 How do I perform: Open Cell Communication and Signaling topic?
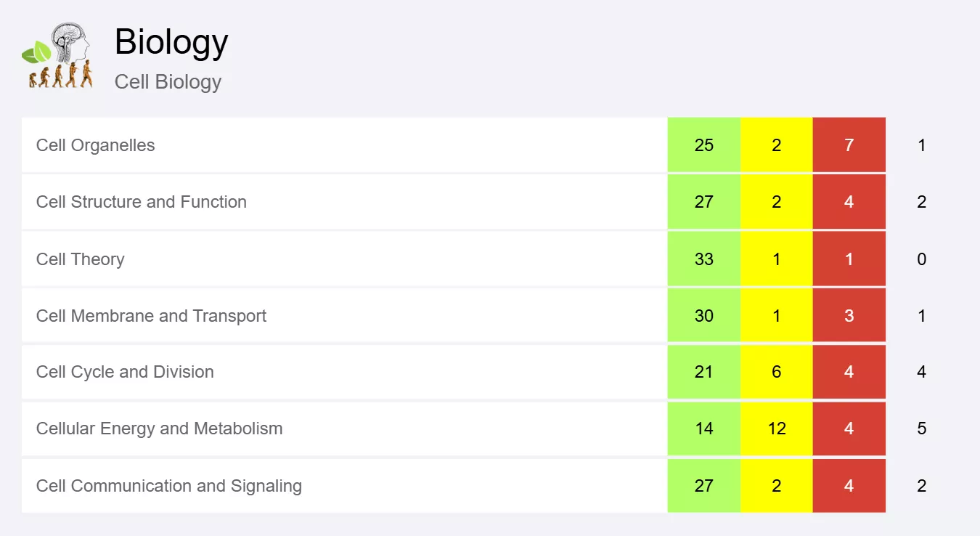click(x=168, y=486)
